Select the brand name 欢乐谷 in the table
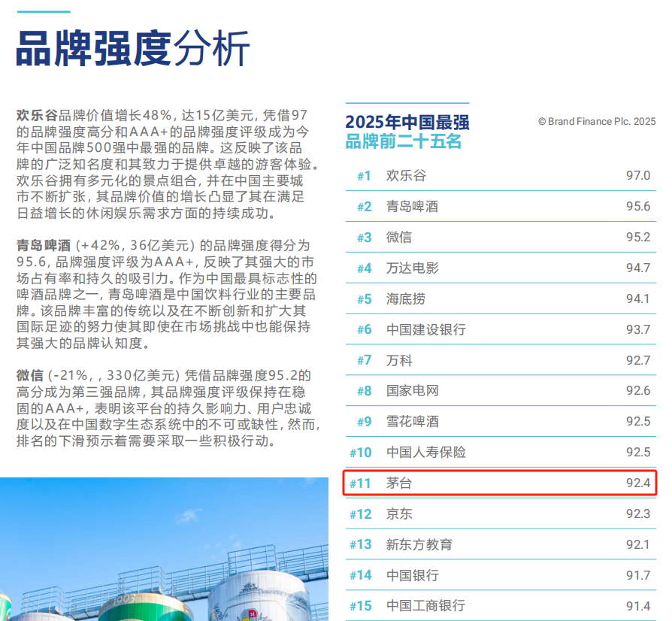Viewport: 672px width, 621px height. [406, 175]
